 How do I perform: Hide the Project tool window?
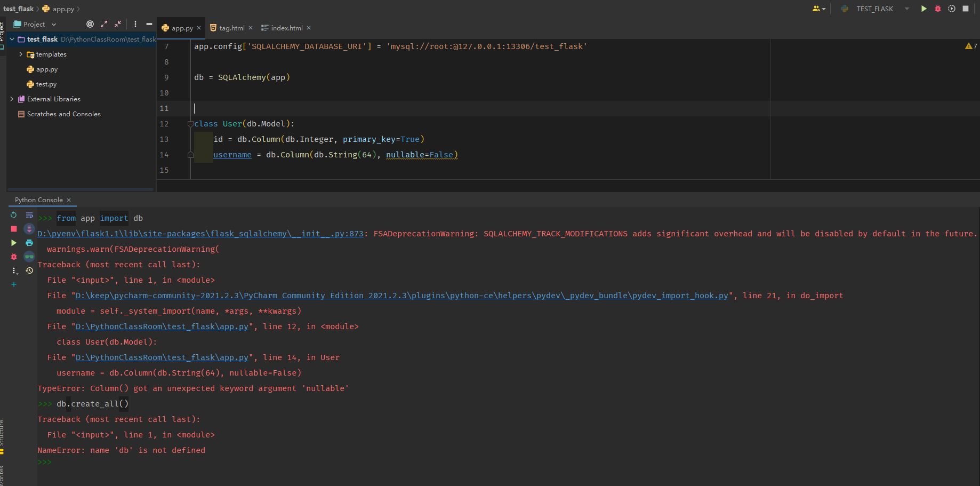[149, 24]
